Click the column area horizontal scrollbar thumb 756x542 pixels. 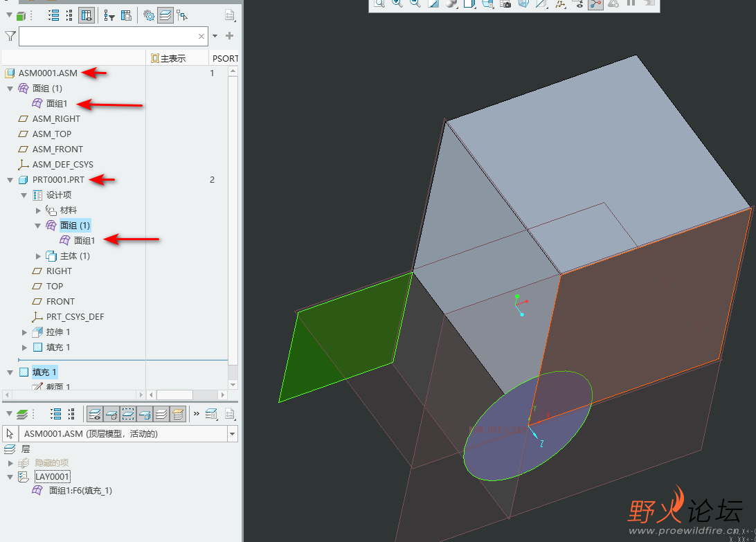pyautogui.click(x=174, y=395)
